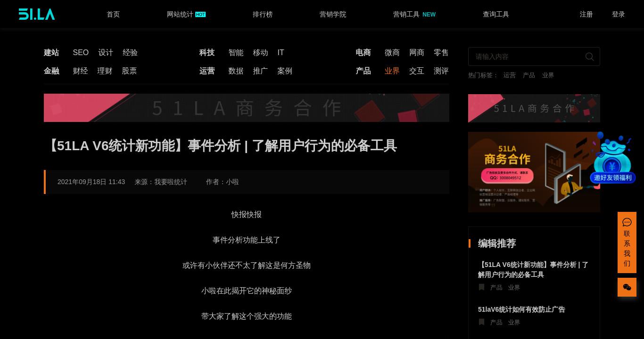Click 产品 tag under 51laV6统计如何有效防止广告

click(x=496, y=323)
